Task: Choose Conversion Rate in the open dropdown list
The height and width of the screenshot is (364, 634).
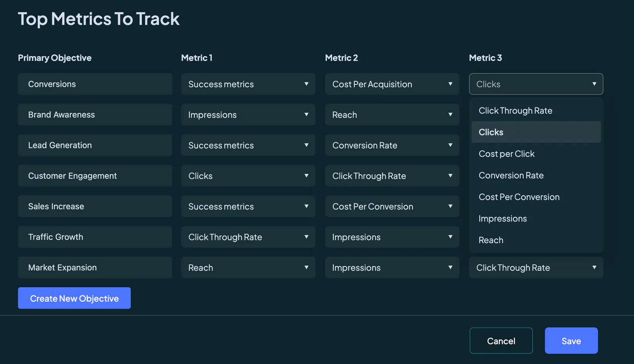Action: [x=536, y=175]
